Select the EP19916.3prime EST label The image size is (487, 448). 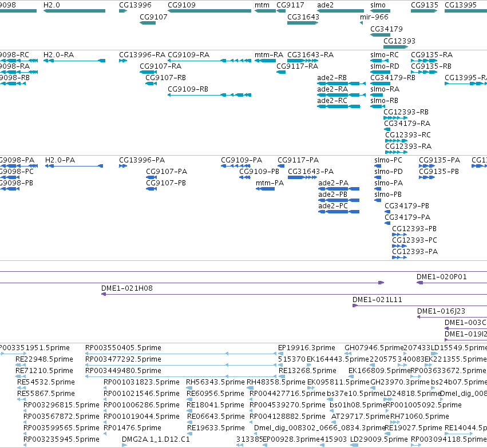[x=307, y=348]
